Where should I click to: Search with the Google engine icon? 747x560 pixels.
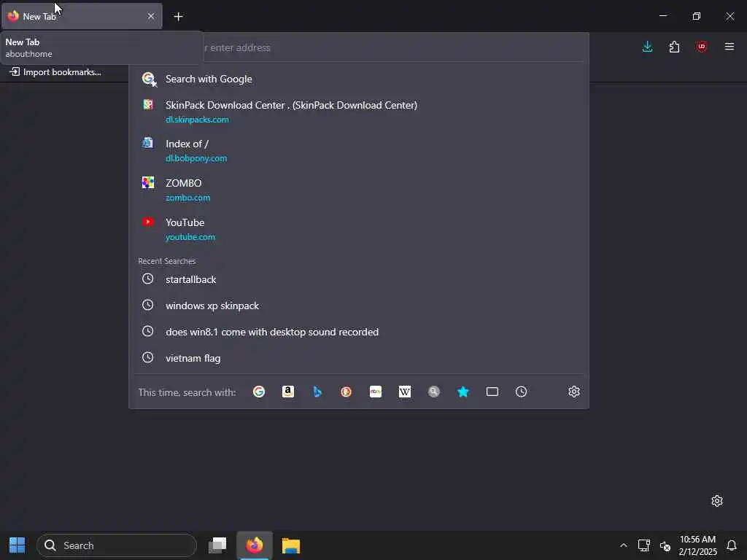[259, 392]
